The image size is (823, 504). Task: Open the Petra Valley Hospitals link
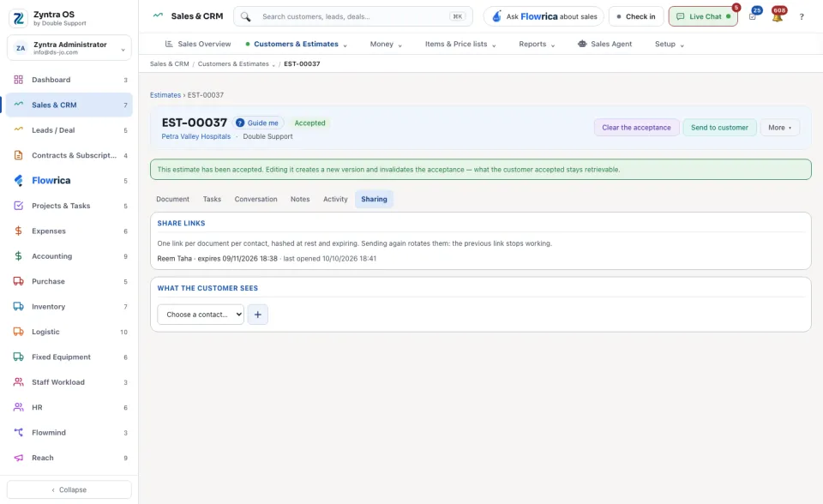pos(195,136)
